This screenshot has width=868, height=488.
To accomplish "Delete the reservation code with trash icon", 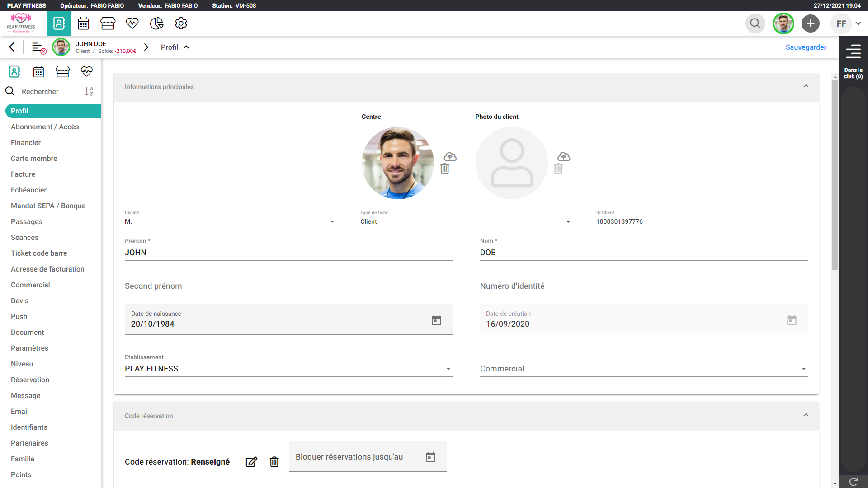I will point(274,462).
